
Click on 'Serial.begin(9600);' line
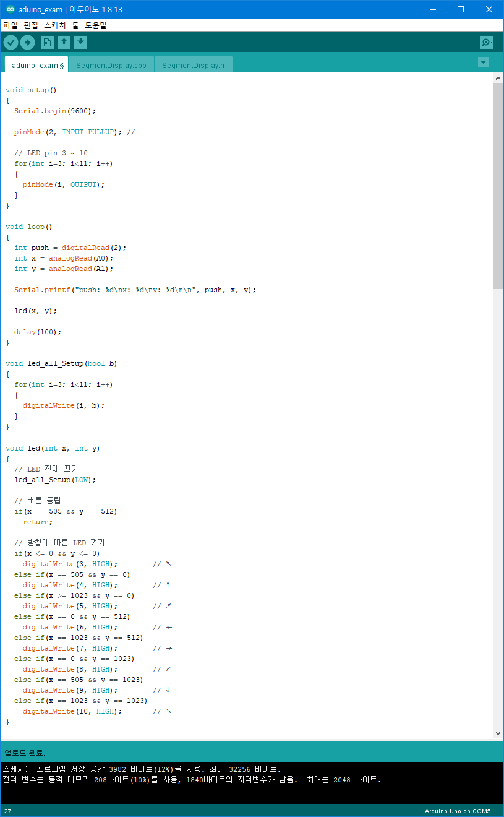[x=56, y=111]
